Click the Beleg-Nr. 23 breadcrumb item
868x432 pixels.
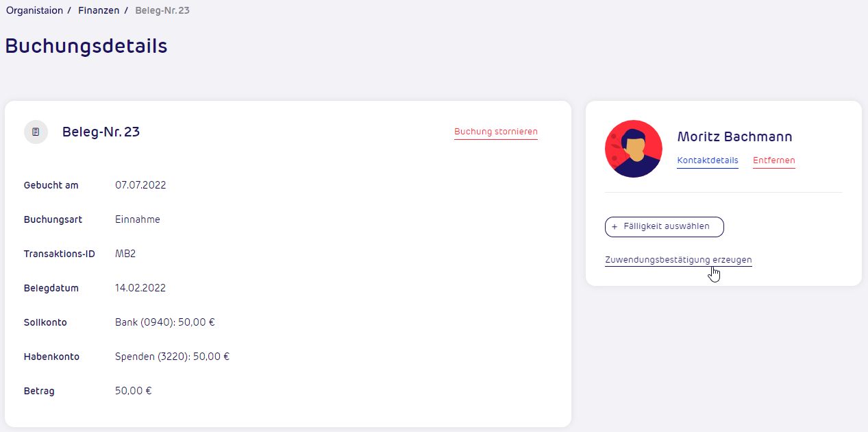pos(162,10)
